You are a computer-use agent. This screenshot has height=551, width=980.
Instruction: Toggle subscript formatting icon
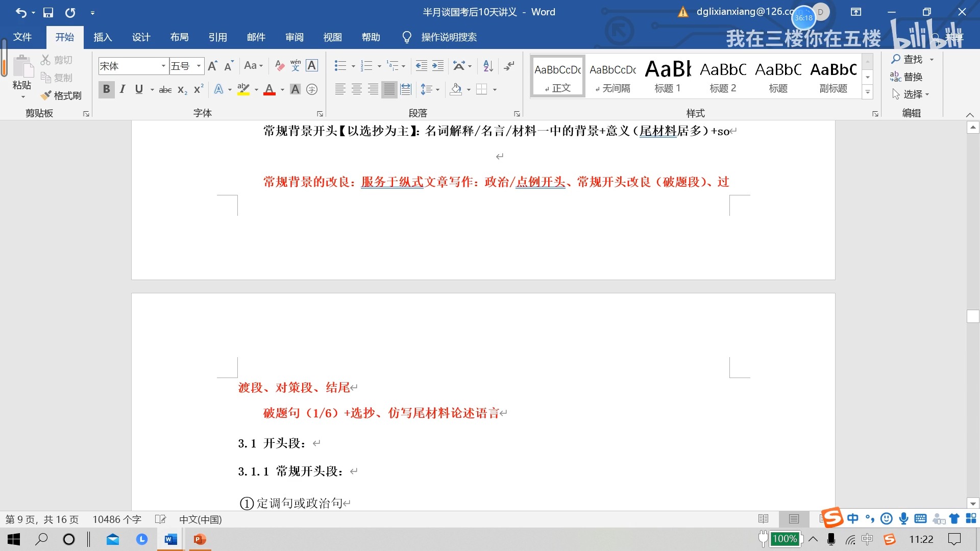coord(180,89)
